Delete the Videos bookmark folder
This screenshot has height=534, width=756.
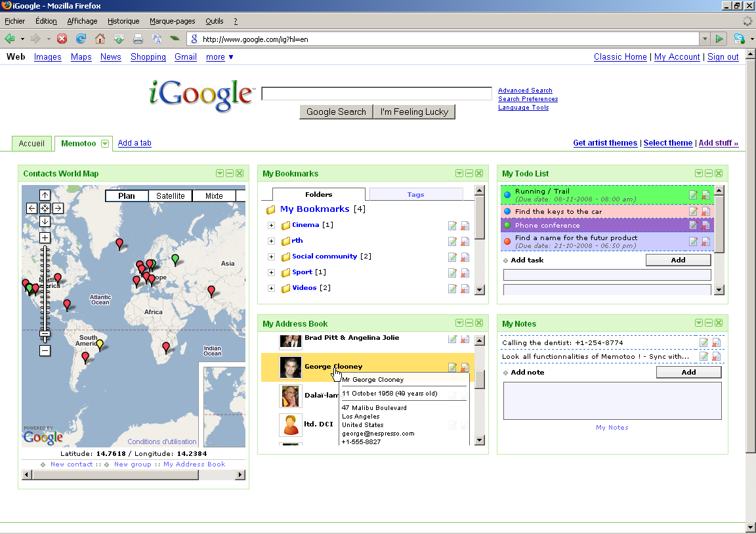(465, 289)
